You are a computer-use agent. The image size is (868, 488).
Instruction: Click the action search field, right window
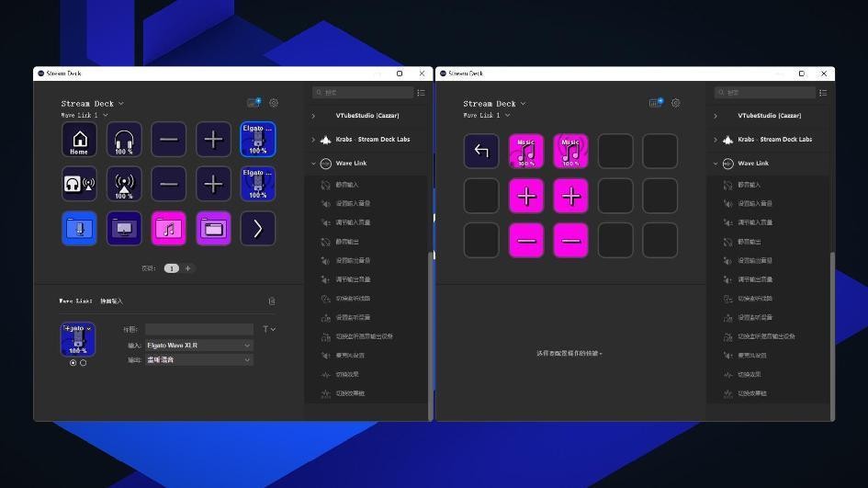[x=765, y=93]
